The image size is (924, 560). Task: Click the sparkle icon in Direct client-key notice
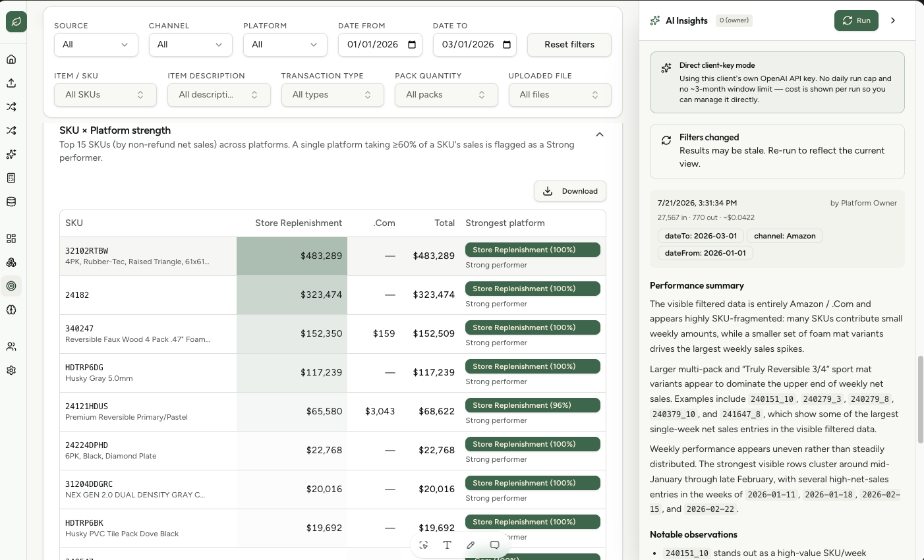[666, 68]
